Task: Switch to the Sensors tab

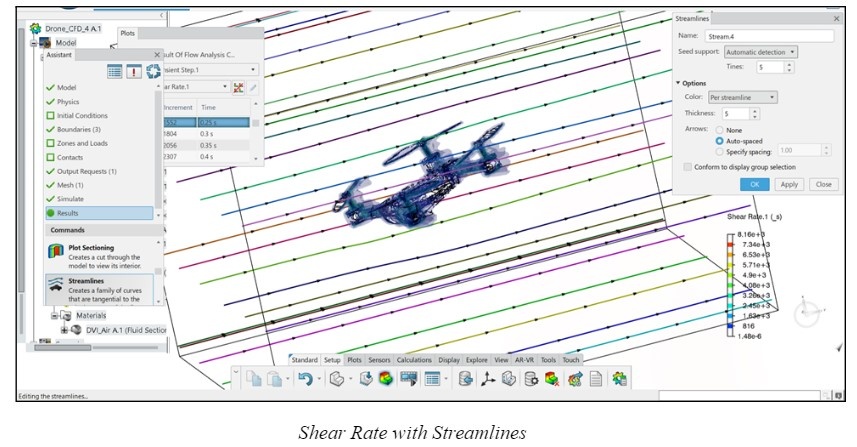Action: [379, 360]
